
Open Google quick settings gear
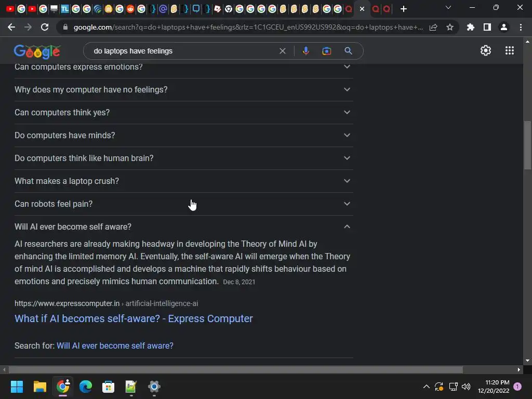(486, 50)
